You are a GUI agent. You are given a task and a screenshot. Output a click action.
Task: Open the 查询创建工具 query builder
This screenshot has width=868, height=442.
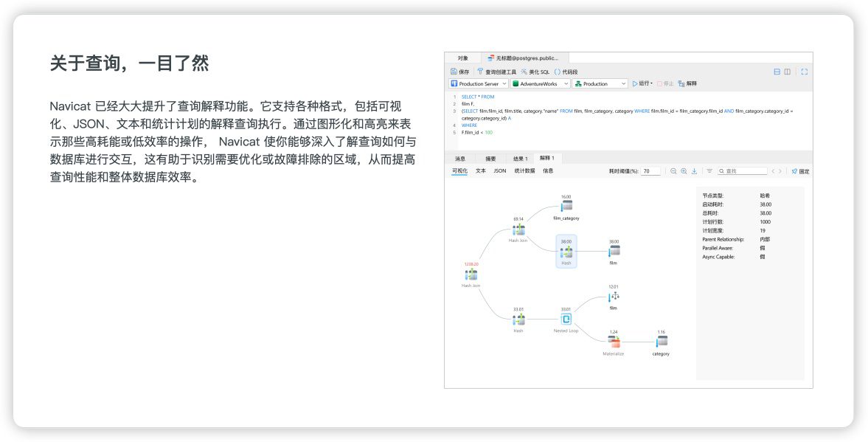pos(496,72)
